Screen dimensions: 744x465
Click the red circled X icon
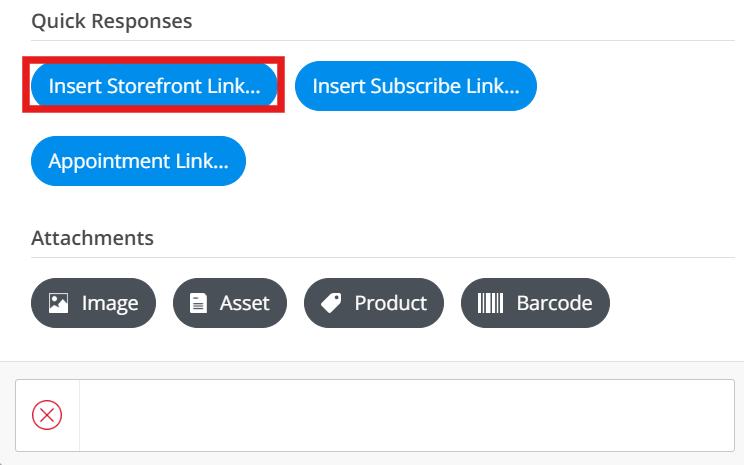[x=47, y=414]
